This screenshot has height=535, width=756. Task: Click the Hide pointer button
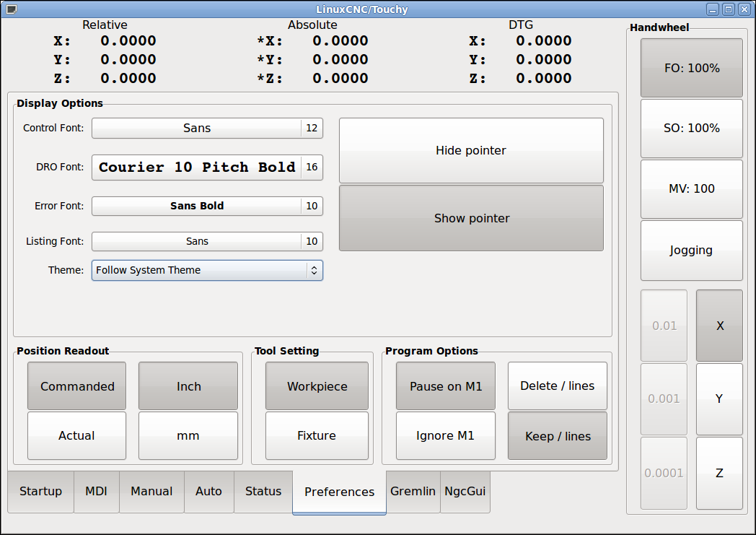(471, 150)
